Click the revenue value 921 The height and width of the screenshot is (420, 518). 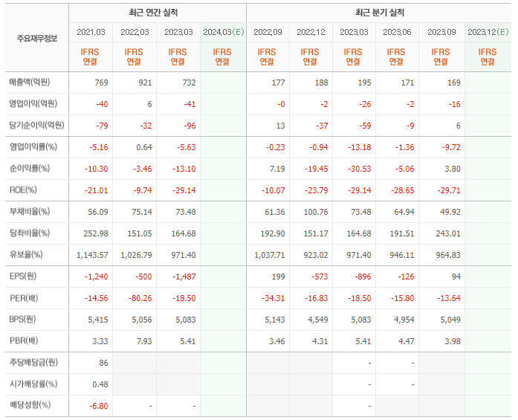[x=145, y=83]
